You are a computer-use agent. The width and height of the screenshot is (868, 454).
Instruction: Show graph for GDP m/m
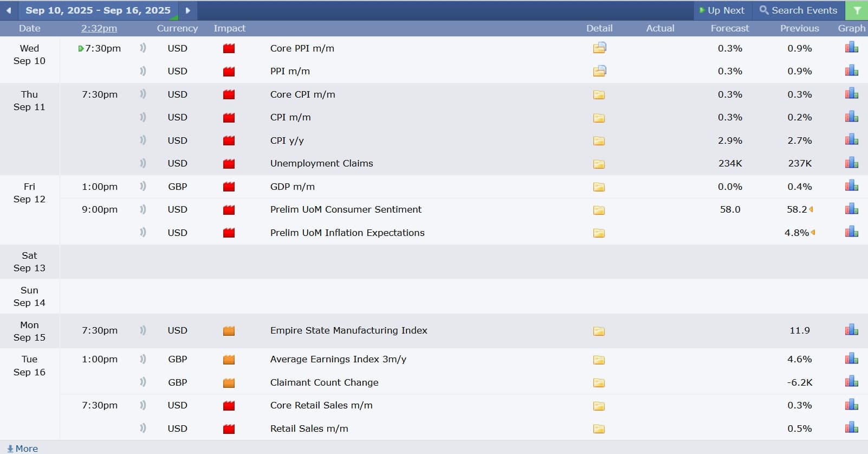click(x=852, y=186)
